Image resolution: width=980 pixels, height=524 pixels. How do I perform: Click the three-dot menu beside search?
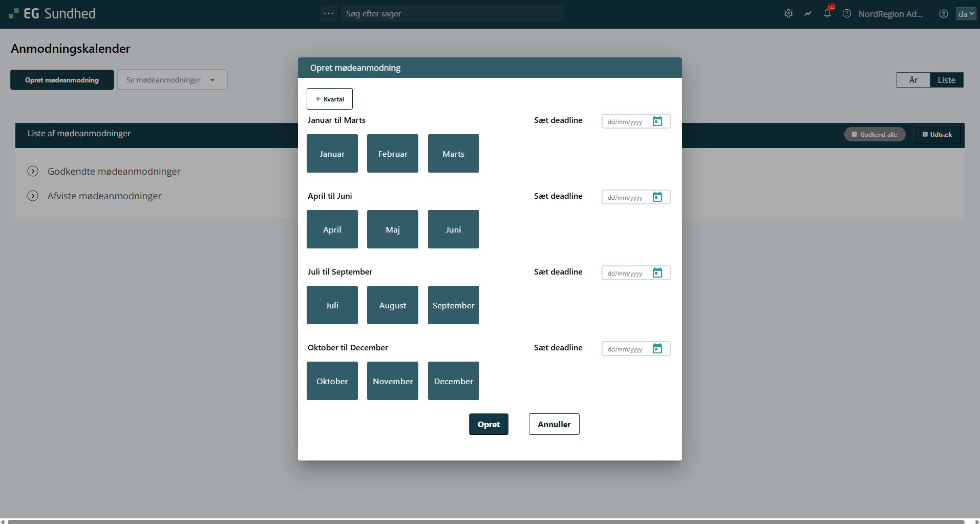(x=329, y=13)
